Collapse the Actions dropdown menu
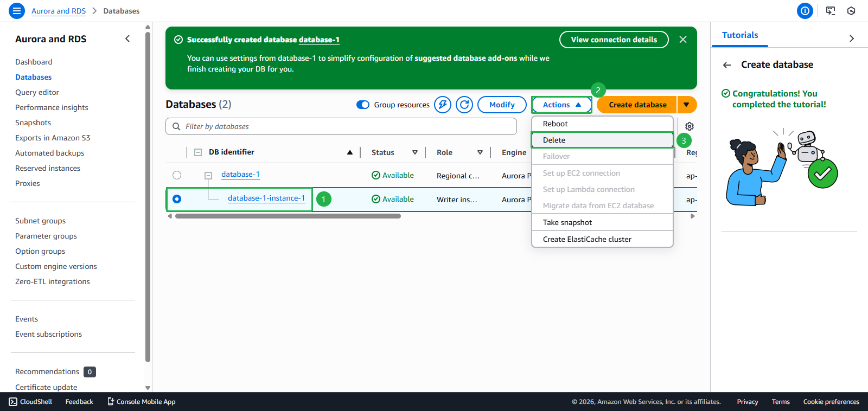 pos(561,105)
